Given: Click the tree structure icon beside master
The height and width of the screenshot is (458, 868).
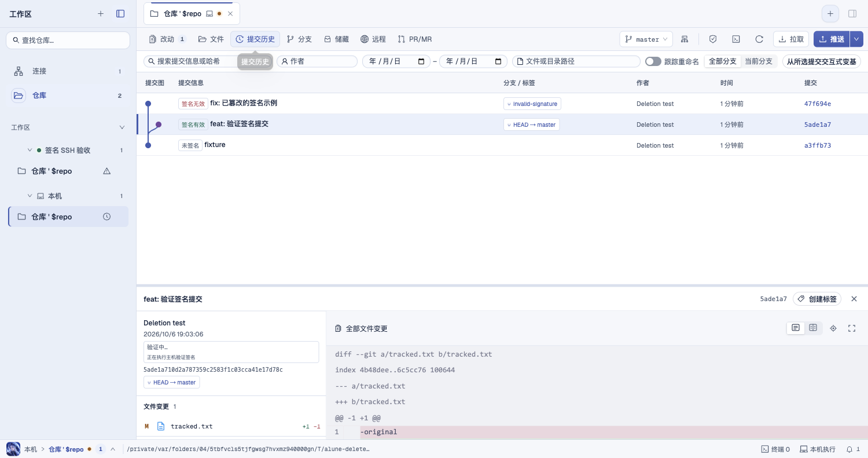Looking at the screenshot, I should click(685, 39).
